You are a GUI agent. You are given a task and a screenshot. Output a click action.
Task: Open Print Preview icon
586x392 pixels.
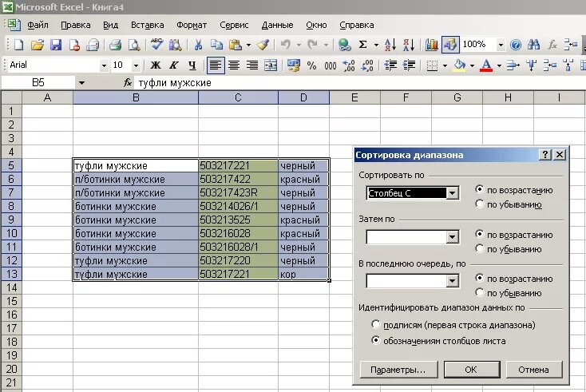point(134,45)
